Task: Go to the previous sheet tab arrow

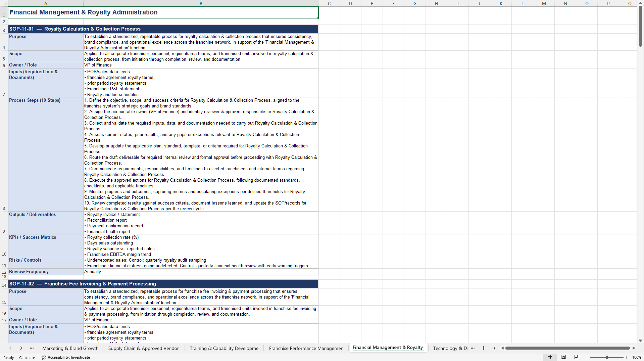Action: [10, 348]
